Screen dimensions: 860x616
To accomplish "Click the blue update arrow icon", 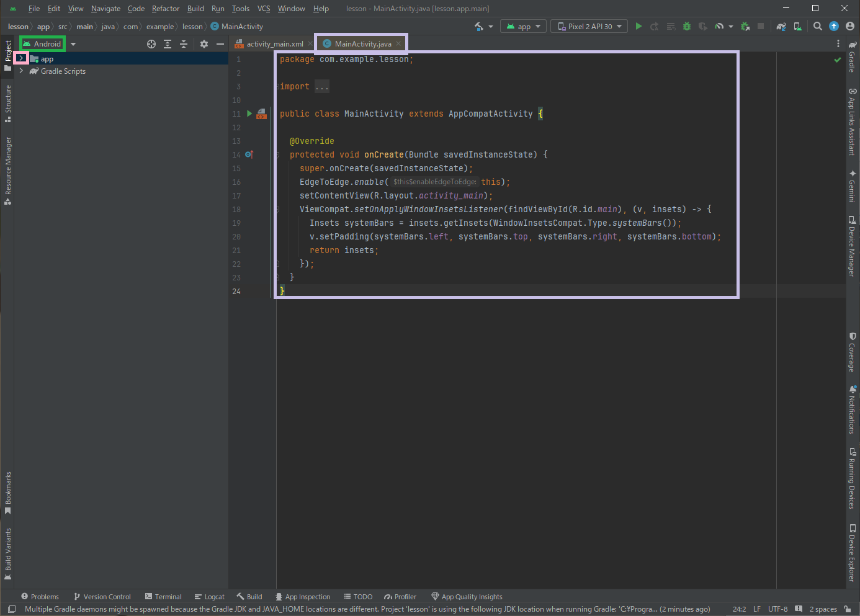I will [834, 26].
